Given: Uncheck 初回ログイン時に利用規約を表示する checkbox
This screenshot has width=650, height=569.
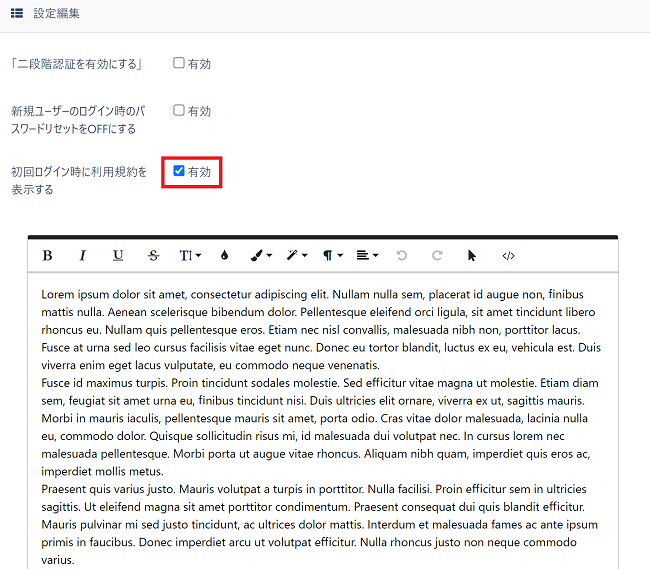Looking at the screenshot, I should 179,171.
